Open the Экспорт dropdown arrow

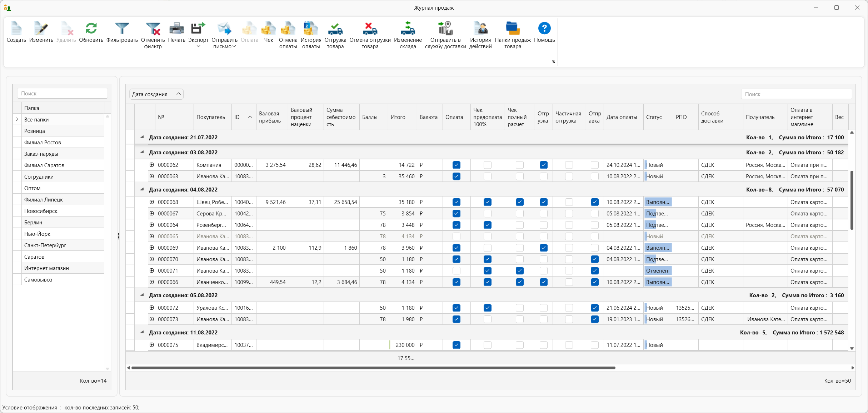(198, 46)
